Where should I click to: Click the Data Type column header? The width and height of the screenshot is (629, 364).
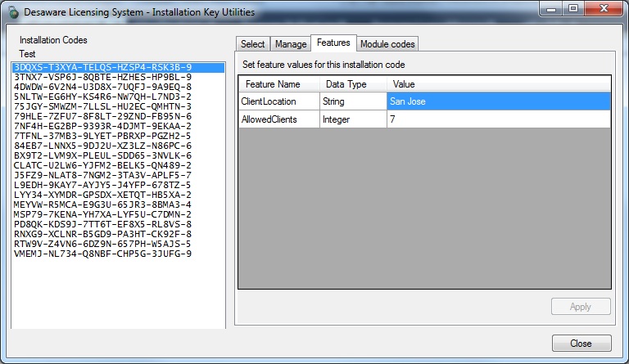[x=354, y=84]
